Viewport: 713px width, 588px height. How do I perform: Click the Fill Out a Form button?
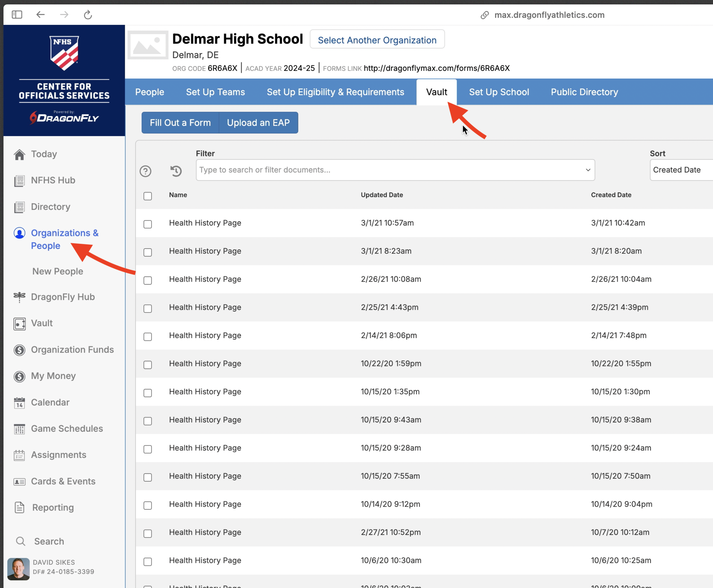180,123
